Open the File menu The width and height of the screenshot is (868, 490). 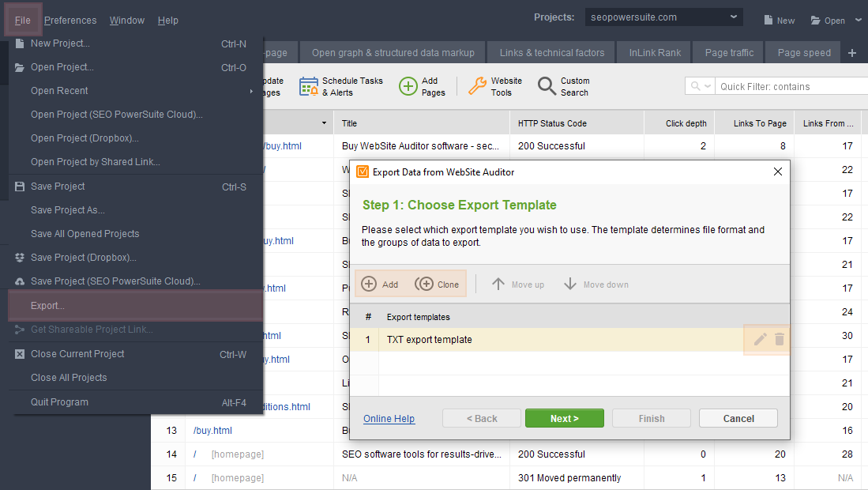pyautogui.click(x=23, y=20)
